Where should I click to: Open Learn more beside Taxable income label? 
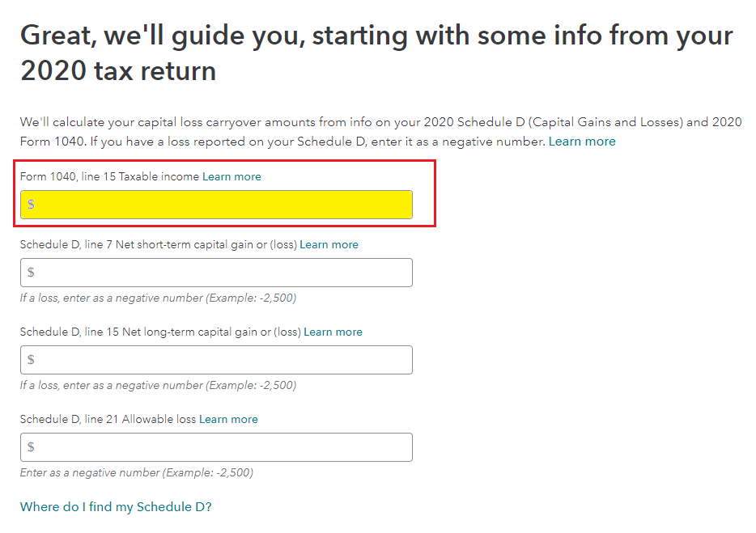click(x=231, y=176)
